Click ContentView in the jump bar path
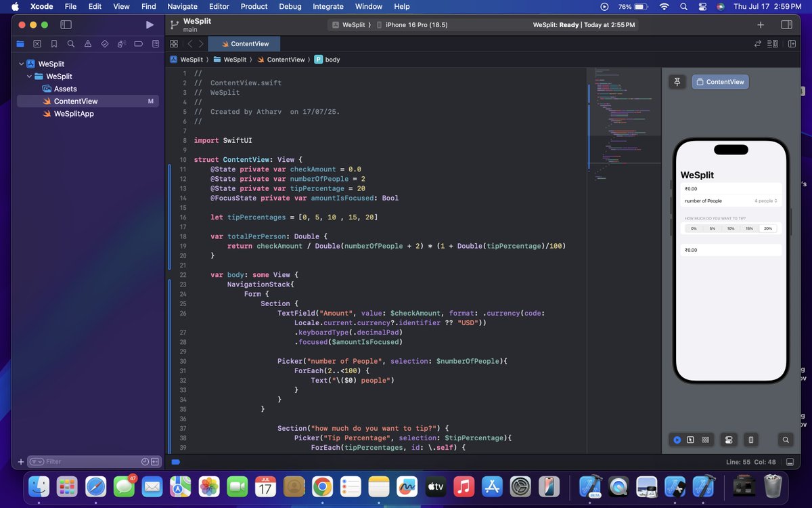 coord(280,60)
